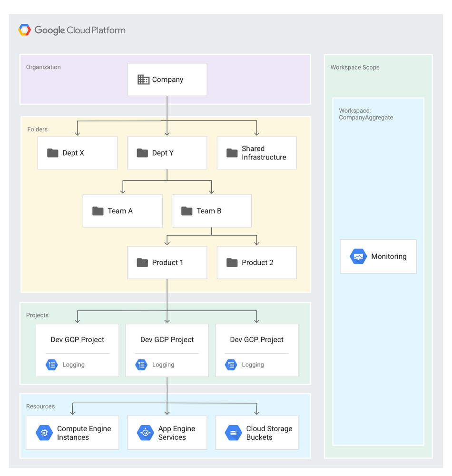Screen dimensions: 452x476
Task: Click Logging icon in the middle Dev GCP Project
Action: point(141,365)
